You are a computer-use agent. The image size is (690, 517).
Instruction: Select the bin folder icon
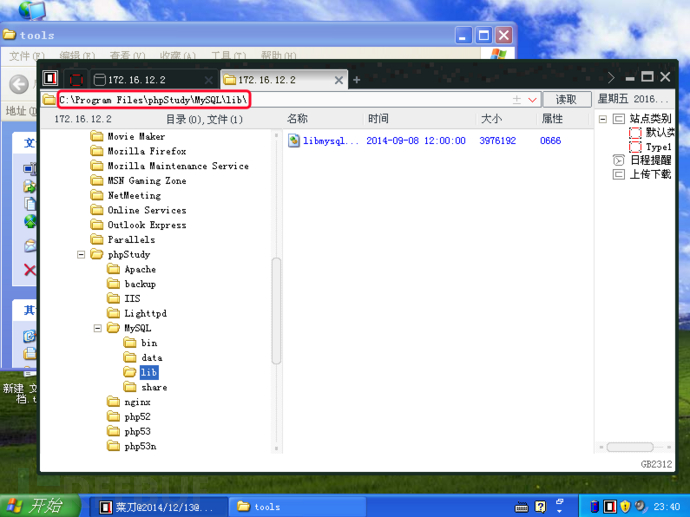[130, 343]
